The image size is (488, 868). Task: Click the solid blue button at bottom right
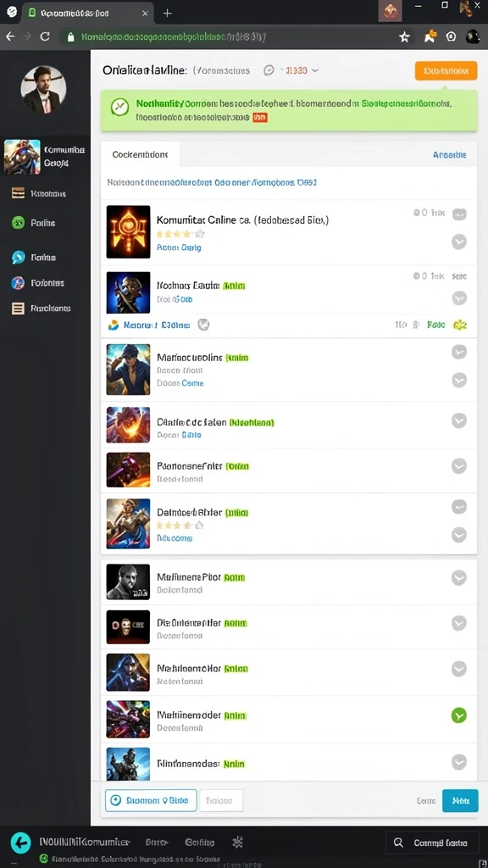tap(460, 800)
